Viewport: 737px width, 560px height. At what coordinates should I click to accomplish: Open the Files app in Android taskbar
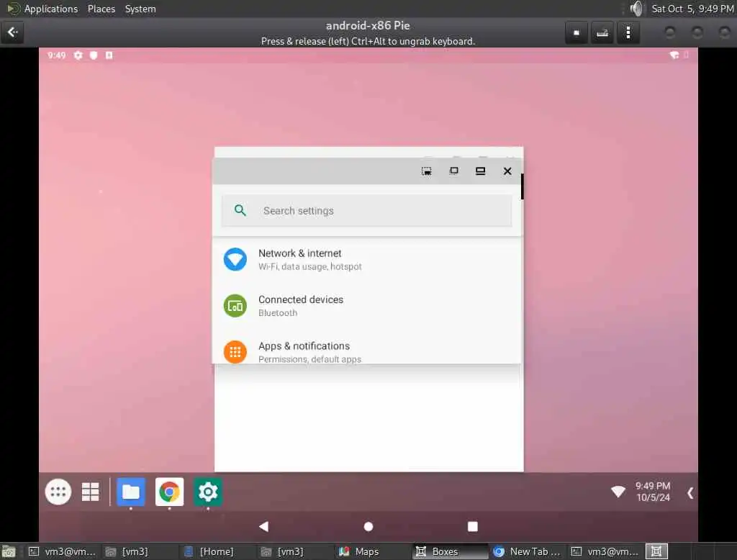[131, 492]
